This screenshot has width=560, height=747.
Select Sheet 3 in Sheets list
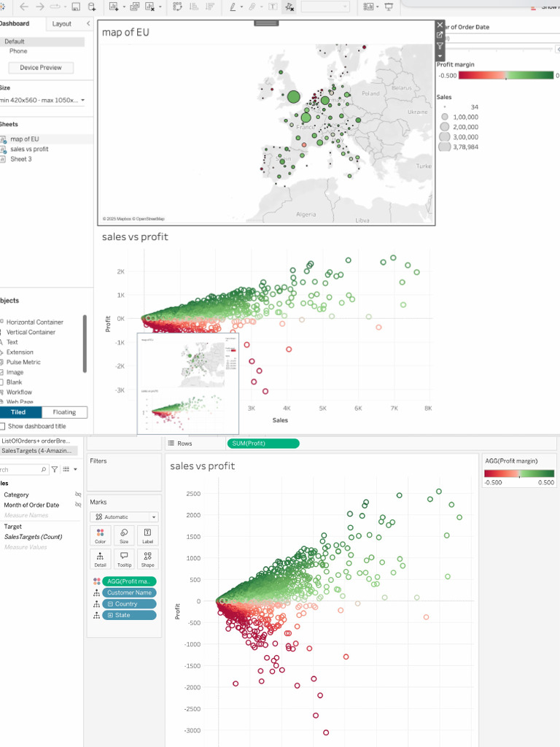tap(21, 159)
